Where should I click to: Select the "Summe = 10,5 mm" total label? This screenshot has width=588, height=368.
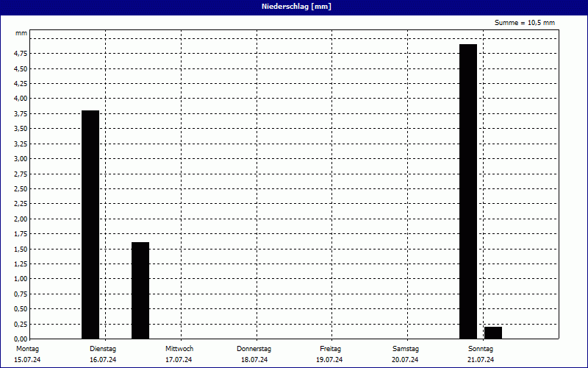pos(524,23)
